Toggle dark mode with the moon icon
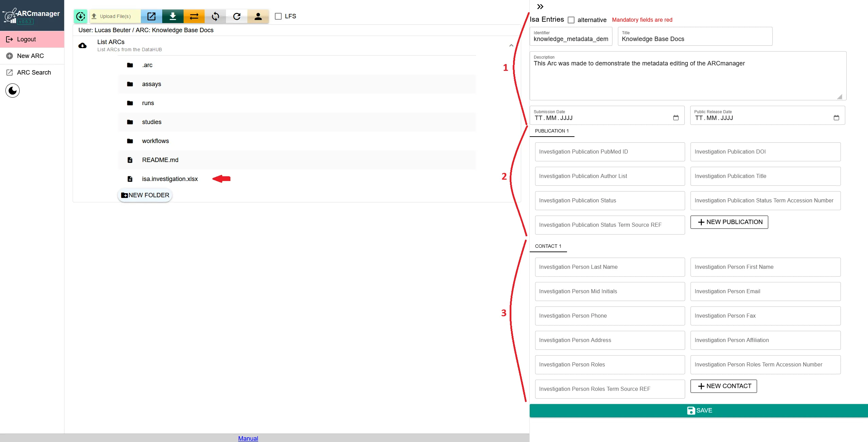The height and width of the screenshot is (442, 868). click(x=13, y=91)
